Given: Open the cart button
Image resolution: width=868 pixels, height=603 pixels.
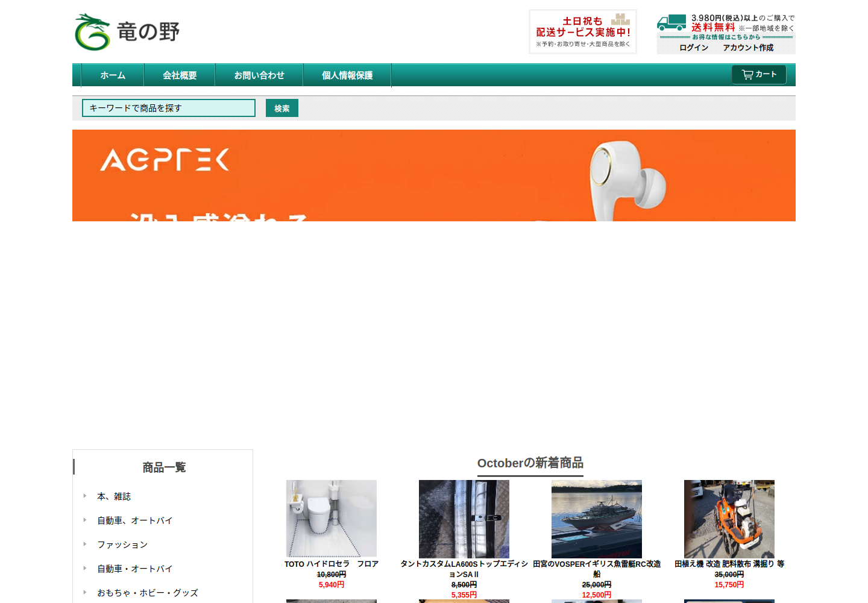Looking at the screenshot, I should click(x=759, y=74).
